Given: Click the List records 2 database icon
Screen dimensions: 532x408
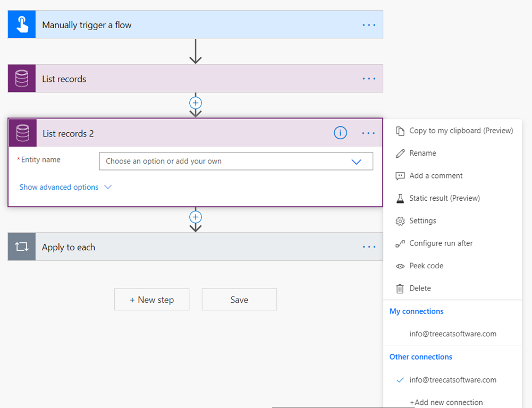Looking at the screenshot, I should (x=23, y=133).
